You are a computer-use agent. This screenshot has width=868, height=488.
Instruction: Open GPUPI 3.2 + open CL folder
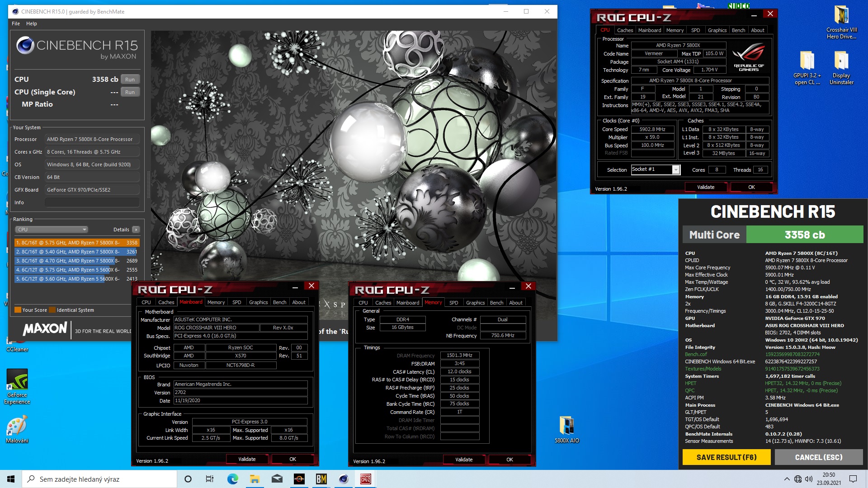click(x=807, y=68)
